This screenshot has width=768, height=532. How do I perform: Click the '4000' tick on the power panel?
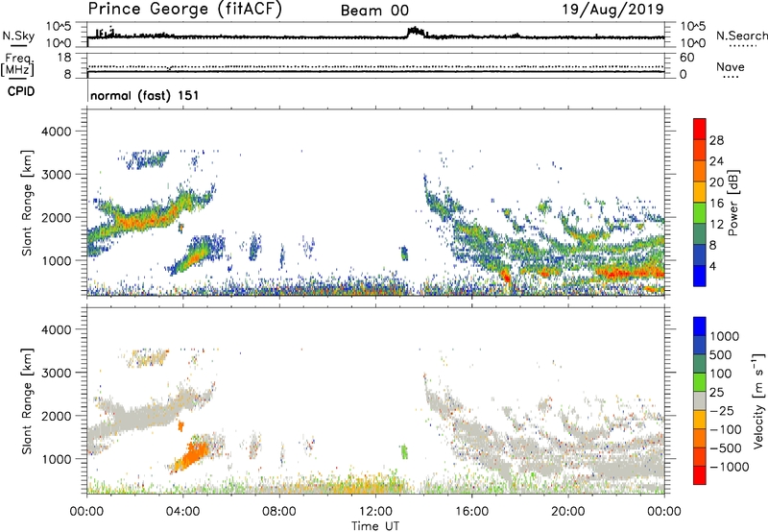(x=57, y=132)
